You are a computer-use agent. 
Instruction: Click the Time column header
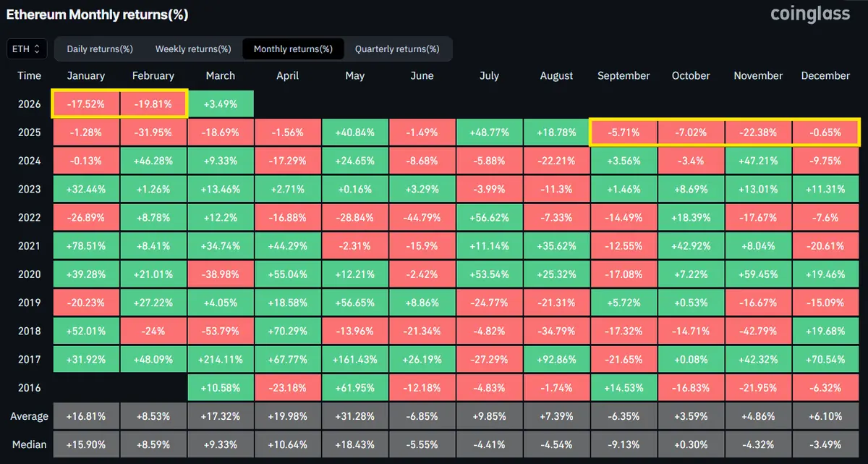[x=30, y=75]
